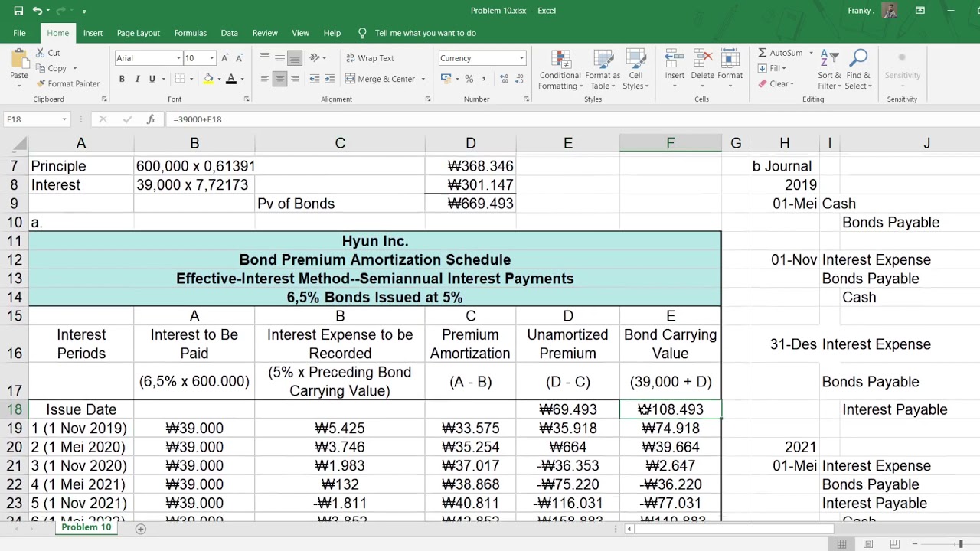Select the Problem 10 sheet tab
Viewport: 980px width, 551px height.
pyautogui.click(x=86, y=527)
